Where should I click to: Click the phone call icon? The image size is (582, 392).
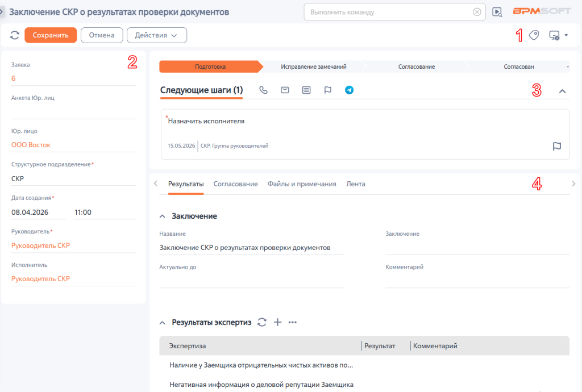click(263, 90)
